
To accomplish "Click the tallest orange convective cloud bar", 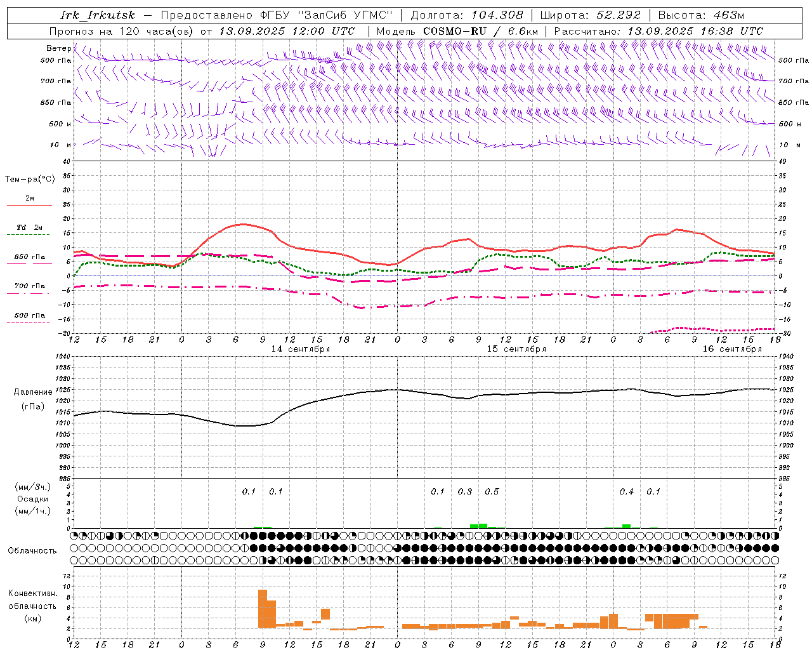I will click(x=263, y=609).
